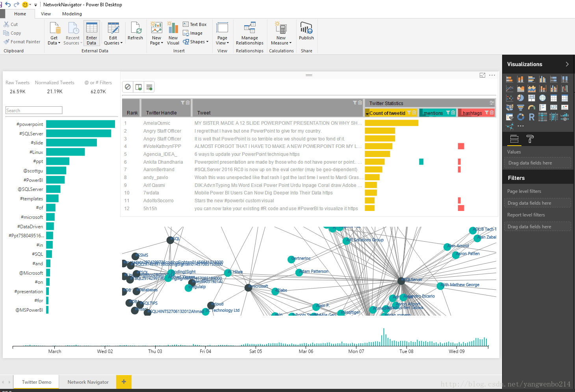Open Manage Relationships
The width and height of the screenshot is (575, 392).
click(x=250, y=34)
